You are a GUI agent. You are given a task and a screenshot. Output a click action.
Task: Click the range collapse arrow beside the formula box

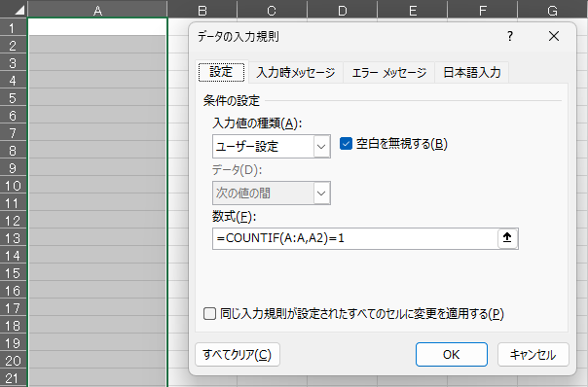coord(507,238)
